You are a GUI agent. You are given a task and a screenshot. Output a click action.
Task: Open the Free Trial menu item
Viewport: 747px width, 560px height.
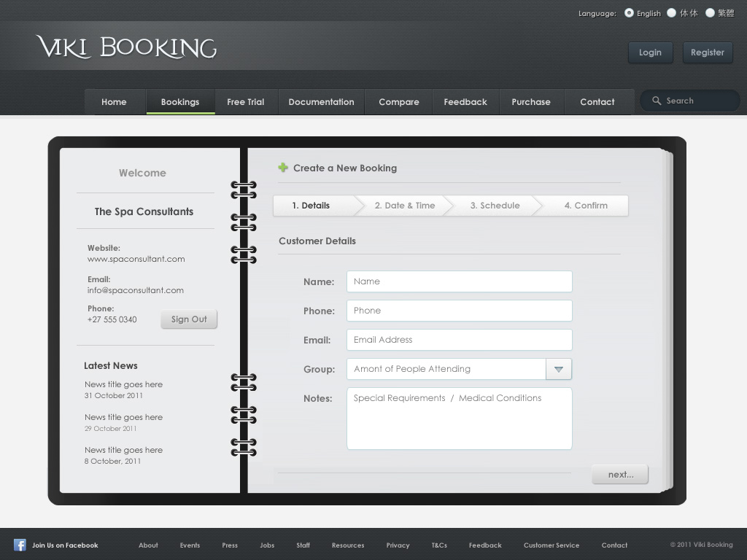pyautogui.click(x=245, y=102)
